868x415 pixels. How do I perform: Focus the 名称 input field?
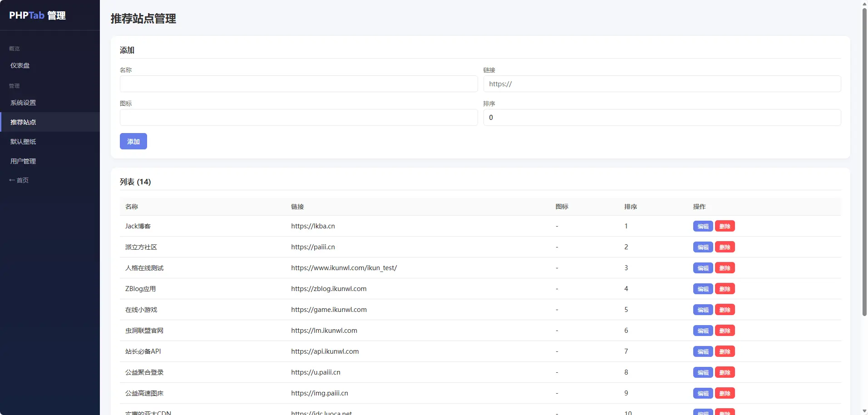(x=299, y=84)
